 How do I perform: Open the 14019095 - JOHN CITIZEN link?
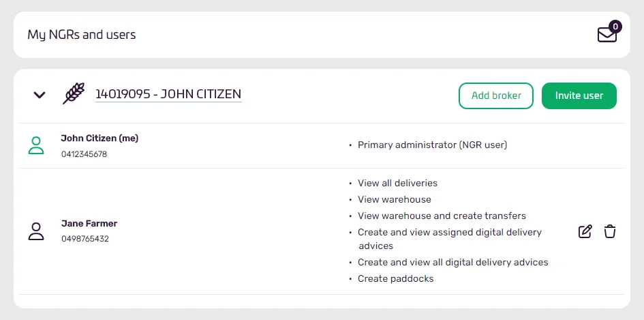point(168,94)
